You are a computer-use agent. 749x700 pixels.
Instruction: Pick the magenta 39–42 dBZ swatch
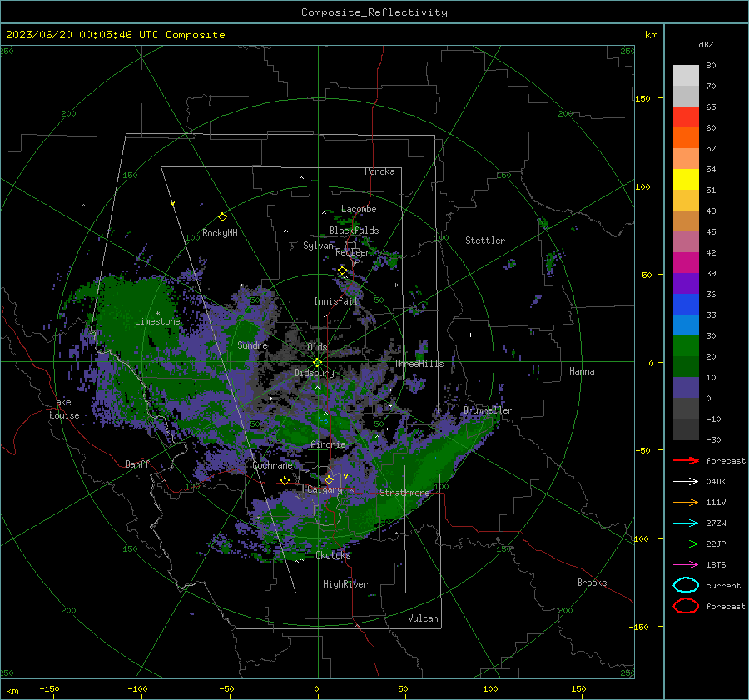click(x=686, y=263)
